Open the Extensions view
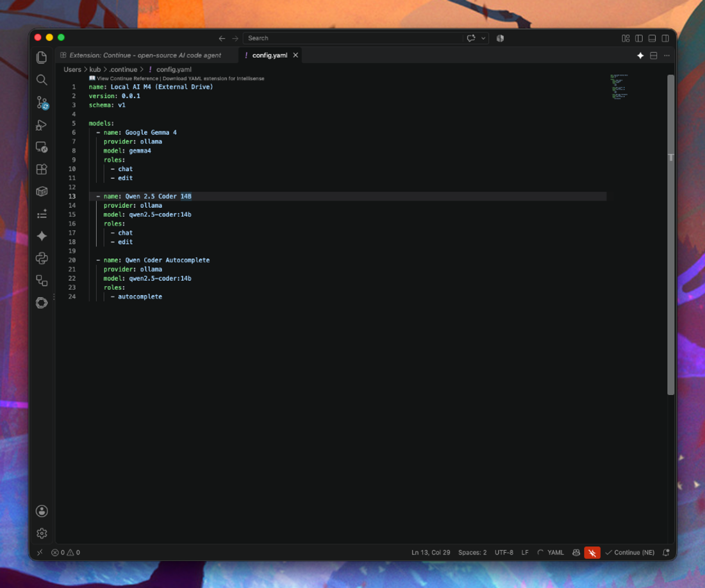Viewport: 705px width, 588px height. coord(42,169)
